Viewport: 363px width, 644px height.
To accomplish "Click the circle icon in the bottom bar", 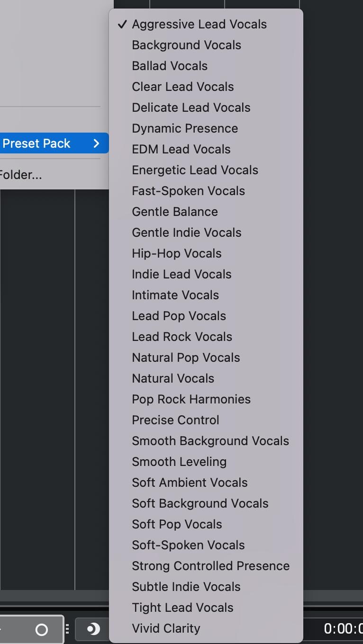I will pos(42,629).
